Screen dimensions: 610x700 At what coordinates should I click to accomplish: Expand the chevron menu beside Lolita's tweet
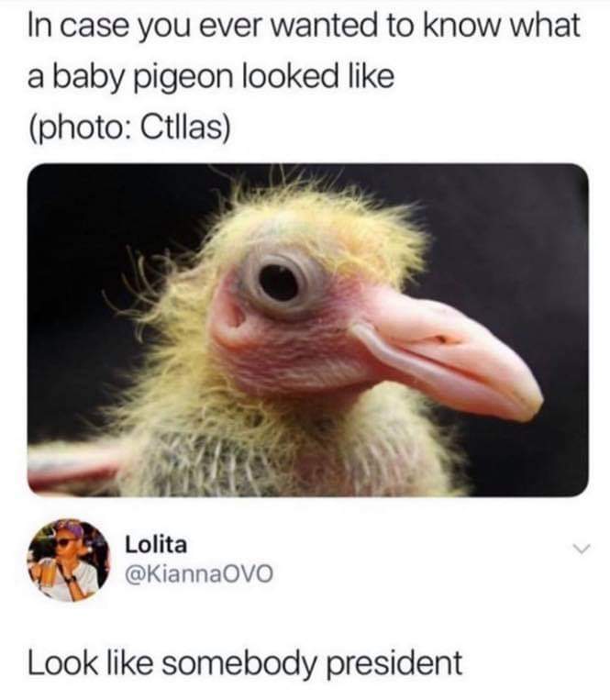click(582, 549)
